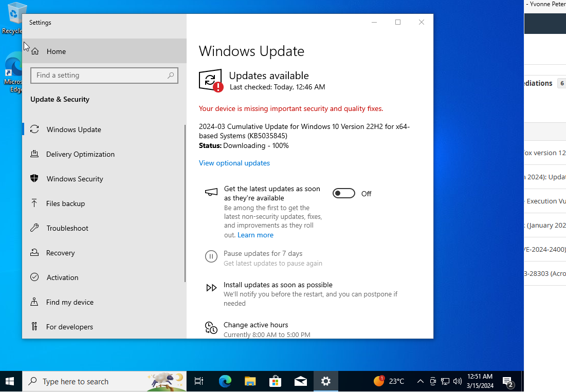Open the notification center icon
This screenshot has height=392, width=566.
click(508, 382)
